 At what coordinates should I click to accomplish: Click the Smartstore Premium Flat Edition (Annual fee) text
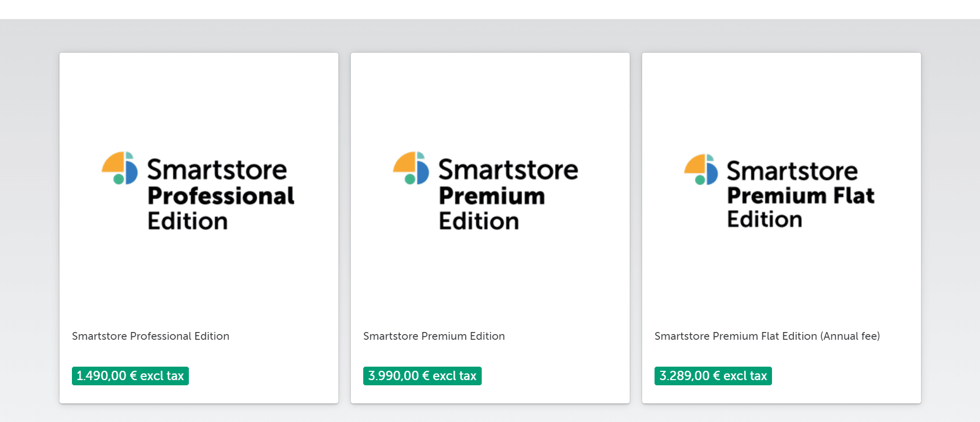pyautogui.click(x=767, y=336)
